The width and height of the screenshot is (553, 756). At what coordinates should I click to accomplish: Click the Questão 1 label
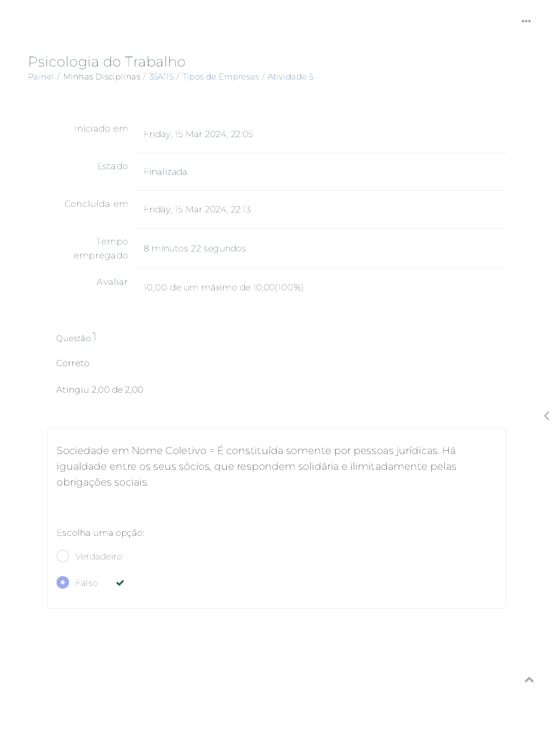click(x=76, y=338)
